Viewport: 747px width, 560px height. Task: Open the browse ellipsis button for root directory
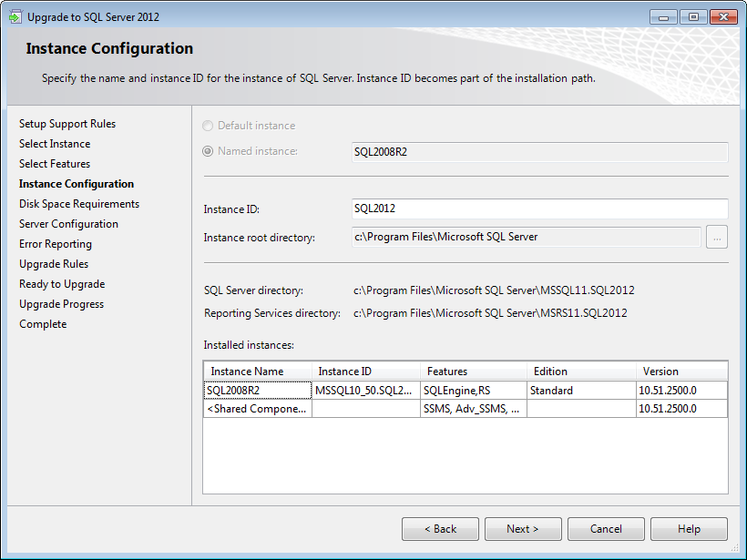pos(717,237)
